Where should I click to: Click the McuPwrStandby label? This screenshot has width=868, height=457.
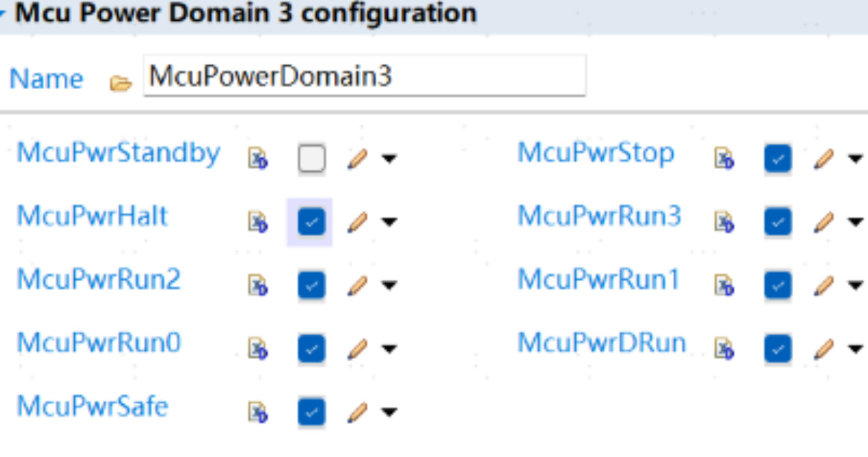point(119,154)
